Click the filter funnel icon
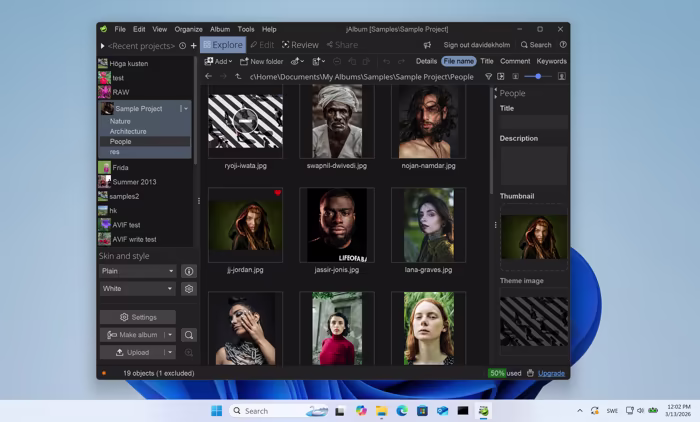Image resolution: width=700 pixels, height=422 pixels. (488, 76)
